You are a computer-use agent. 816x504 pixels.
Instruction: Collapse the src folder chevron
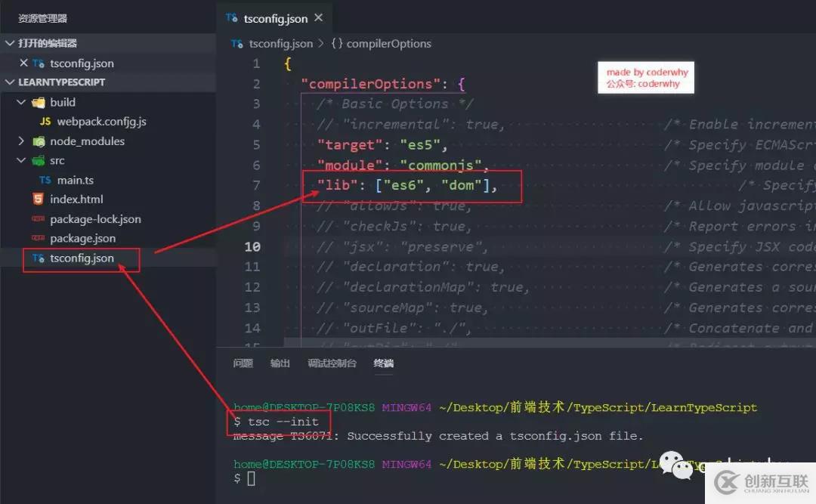tap(21, 160)
